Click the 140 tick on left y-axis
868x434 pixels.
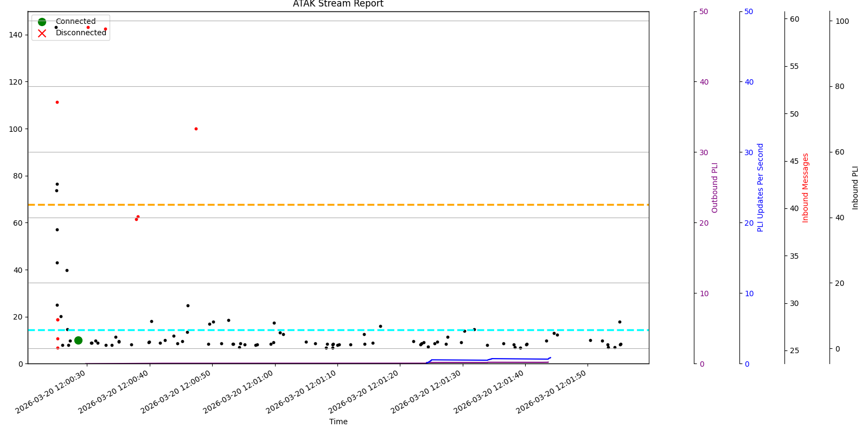16,35
